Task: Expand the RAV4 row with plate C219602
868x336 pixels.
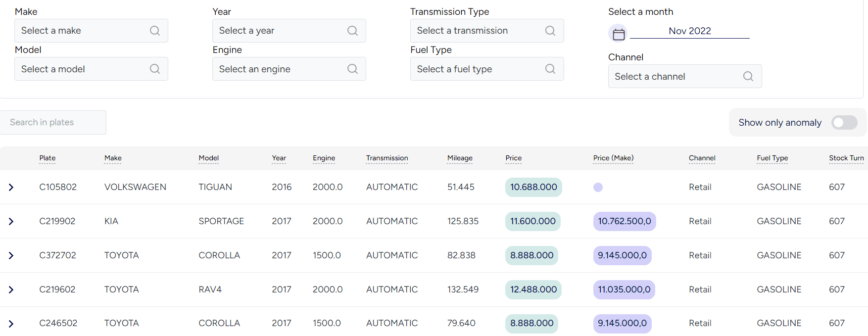Action: pyautogui.click(x=11, y=289)
